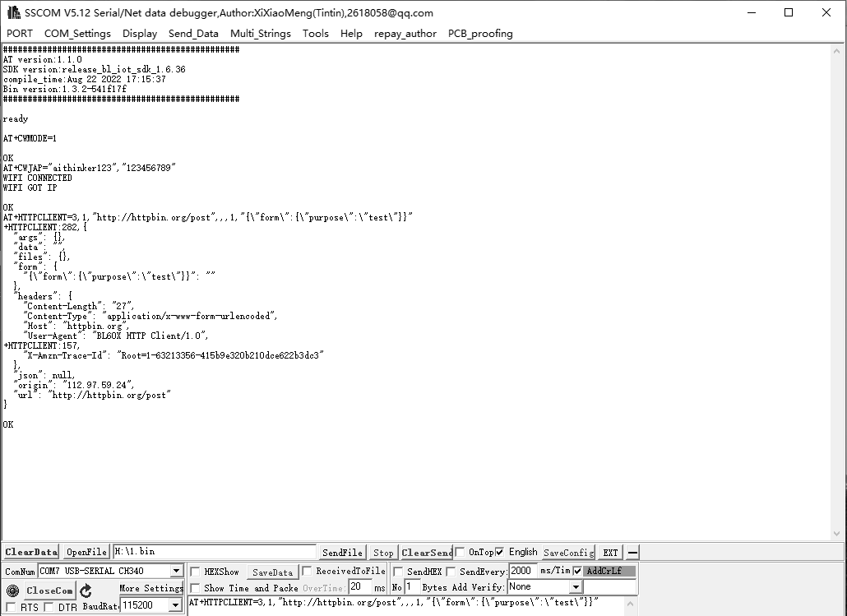
Task: Open the Display menu
Action: point(139,34)
